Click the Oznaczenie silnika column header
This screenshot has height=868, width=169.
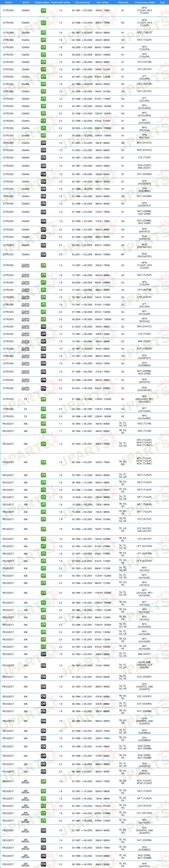coord(144,2)
